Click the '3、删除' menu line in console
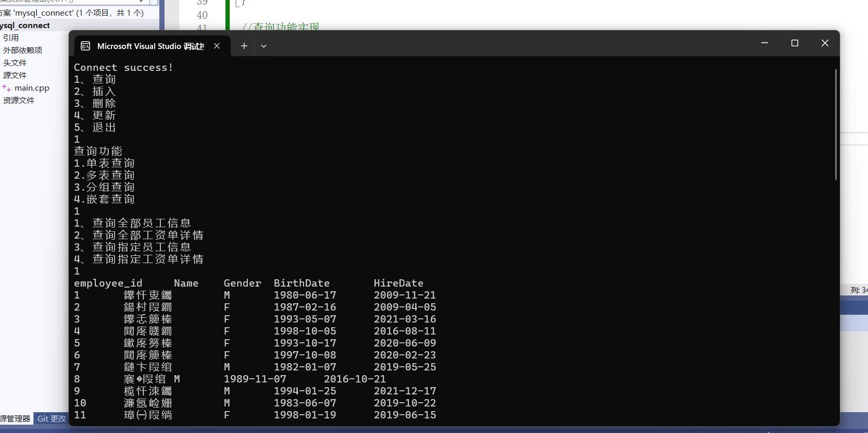 95,103
